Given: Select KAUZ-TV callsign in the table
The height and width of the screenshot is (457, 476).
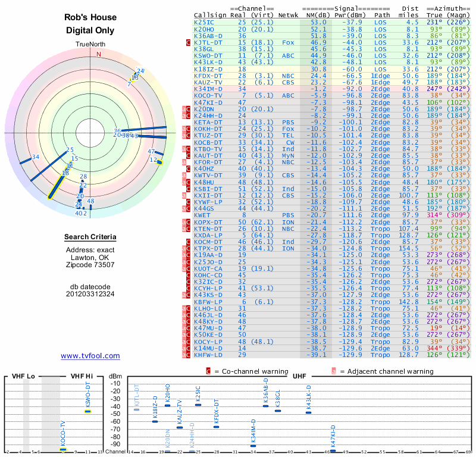Looking at the screenshot, I should click(208, 82).
